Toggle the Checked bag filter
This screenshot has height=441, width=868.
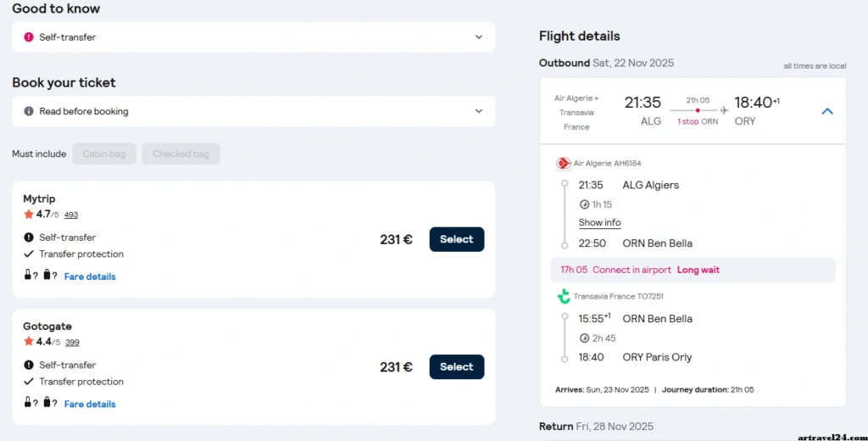coord(181,154)
